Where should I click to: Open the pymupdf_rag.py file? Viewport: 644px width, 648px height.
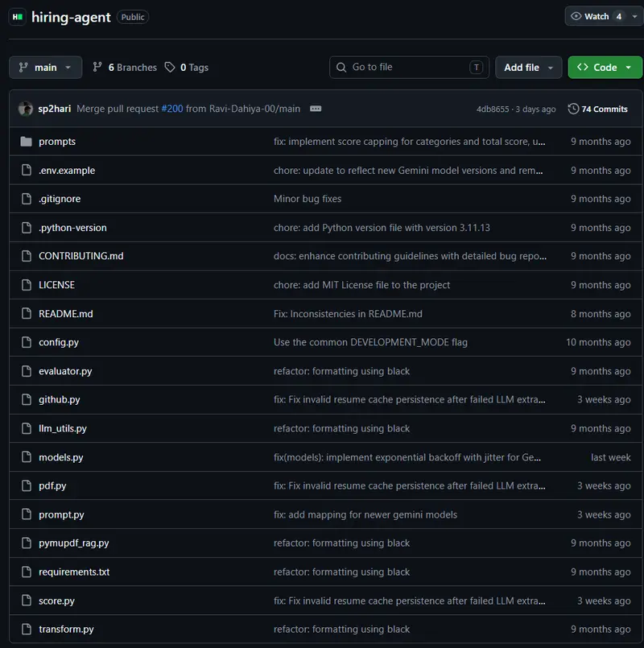[x=74, y=543]
